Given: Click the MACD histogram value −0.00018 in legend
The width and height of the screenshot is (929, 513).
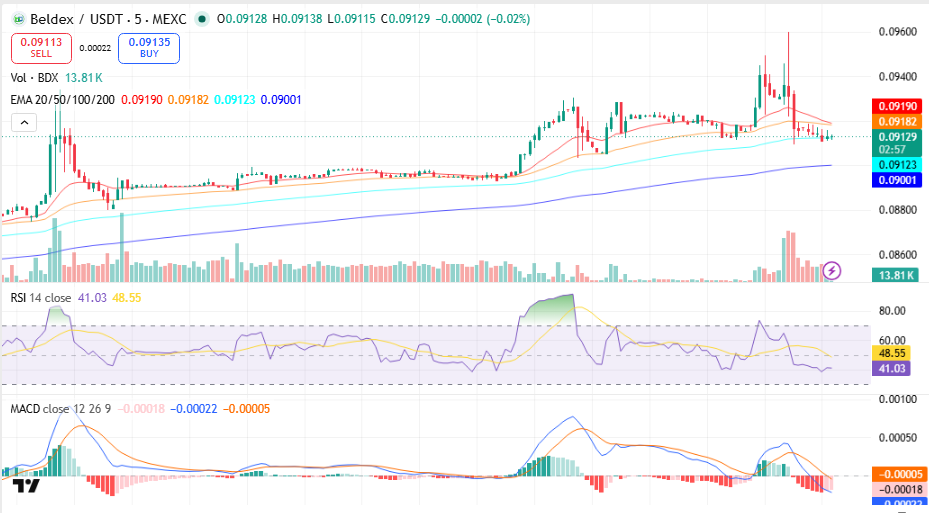Looking at the screenshot, I should (x=141, y=409).
